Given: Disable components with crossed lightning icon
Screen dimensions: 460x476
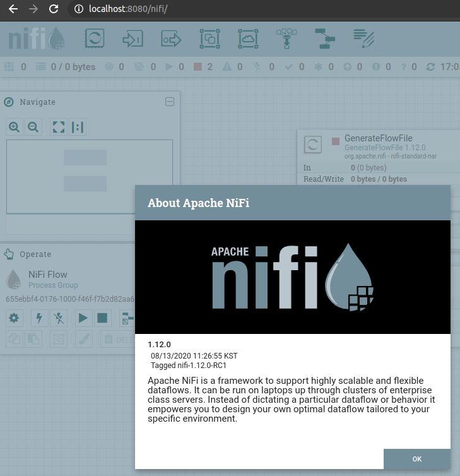Looking at the screenshot, I should click(x=59, y=318).
